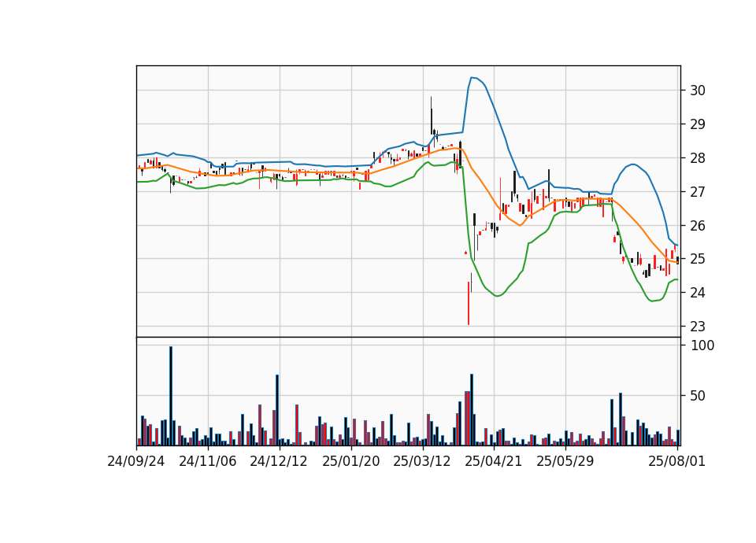The image size is (756, 543).
Task: Click the price axis label 30
Action: pyautogui.click(x=698, y=90)
